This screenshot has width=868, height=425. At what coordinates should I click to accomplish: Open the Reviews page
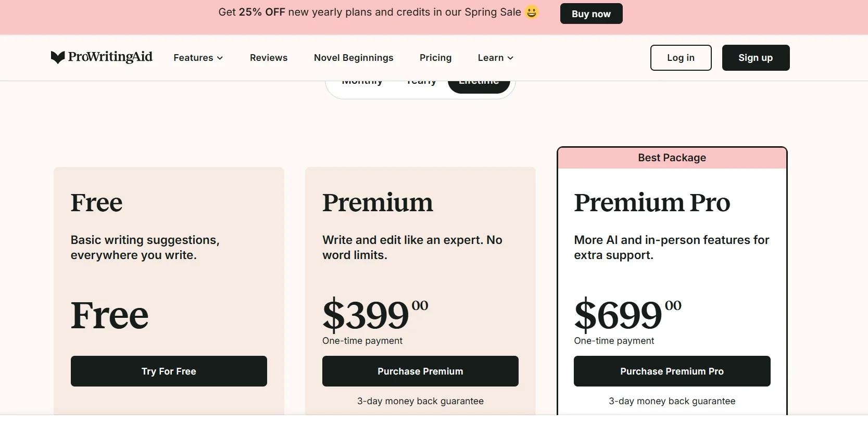269,58
